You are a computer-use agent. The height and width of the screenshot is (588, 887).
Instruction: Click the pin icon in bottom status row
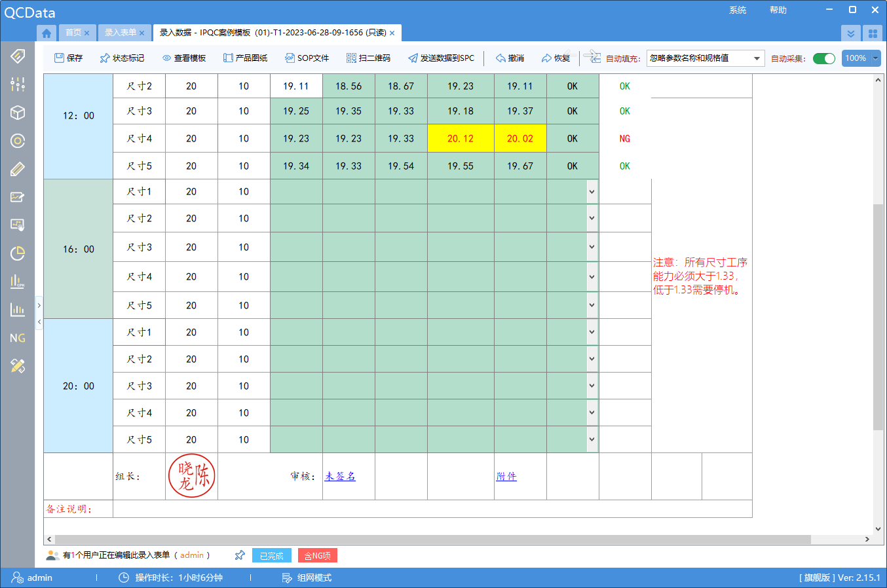[x=240, y=555]
